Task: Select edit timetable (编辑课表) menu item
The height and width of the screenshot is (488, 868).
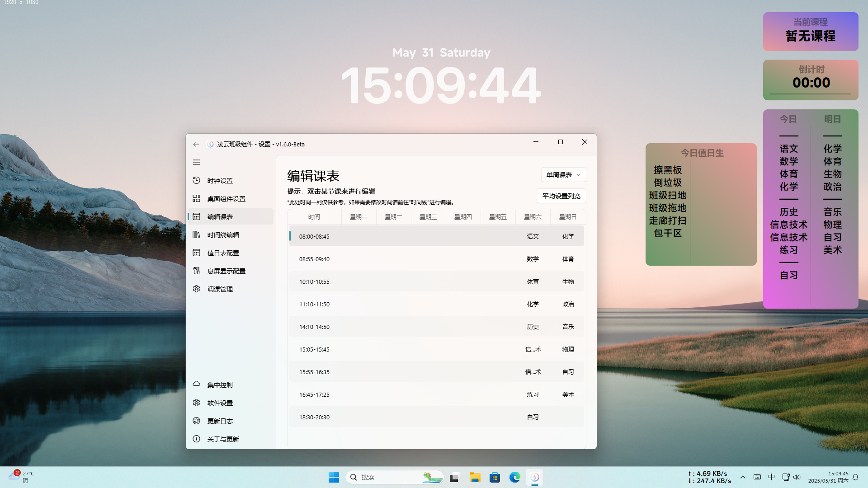Action: pos(220,217)
